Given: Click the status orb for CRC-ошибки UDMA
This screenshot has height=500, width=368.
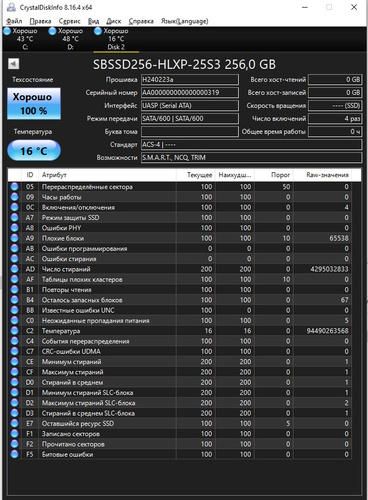Looking at the screenshot, I should coord(14,351).
